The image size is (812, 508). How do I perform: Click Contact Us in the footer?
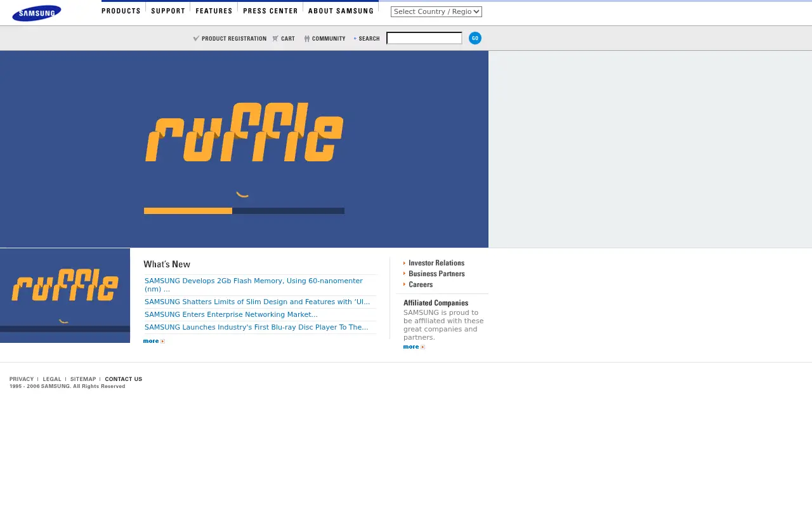point(124,379)
